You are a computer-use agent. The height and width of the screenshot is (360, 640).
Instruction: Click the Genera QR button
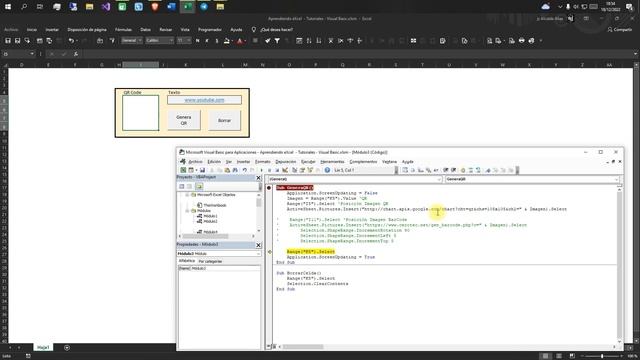(184, 120)
